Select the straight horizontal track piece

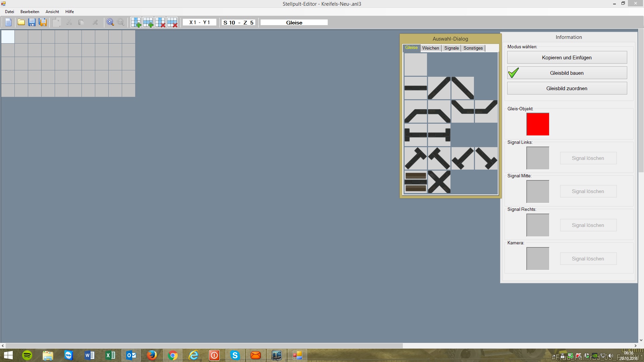click(x=416, y=88)
